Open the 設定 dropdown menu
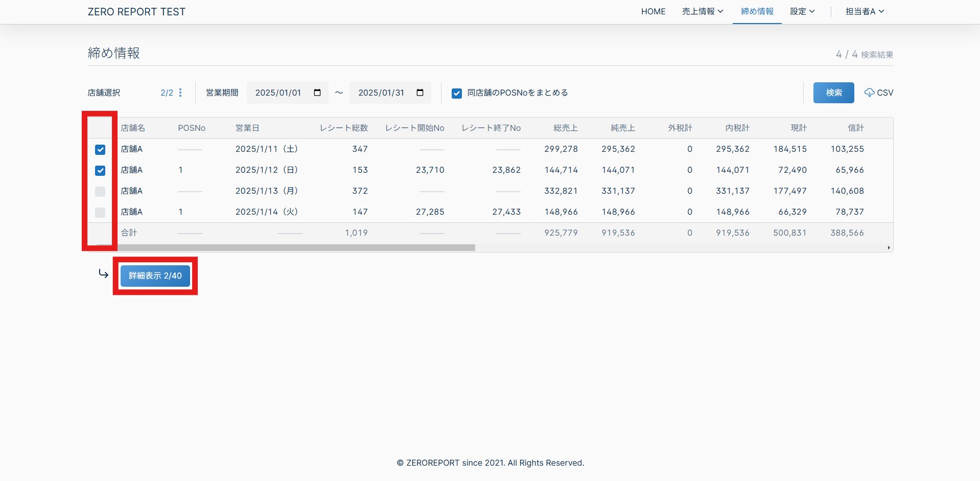Image resolution: width=980 pixels, height=481 pixels. click(802, 11)
